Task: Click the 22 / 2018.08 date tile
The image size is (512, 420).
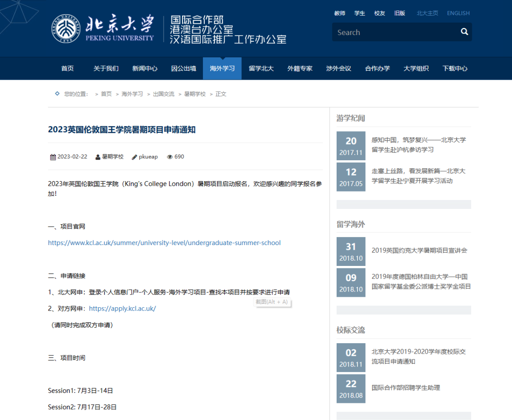Action: (x=351, y=389)
